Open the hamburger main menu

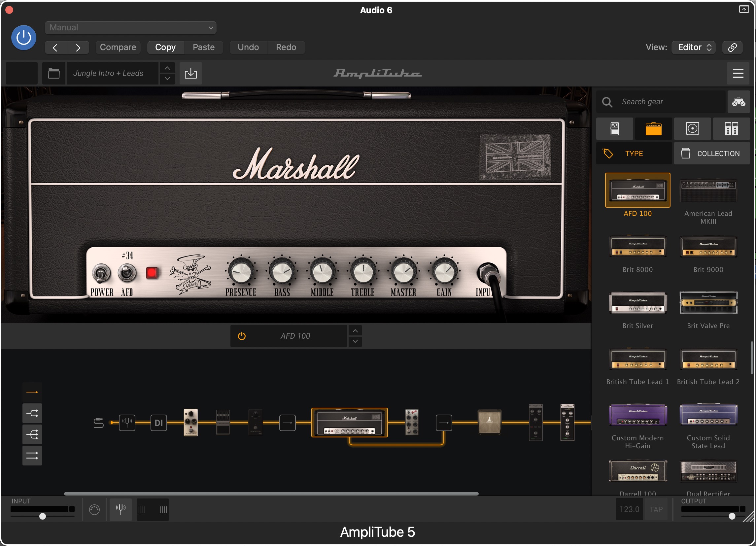click(738, 73)
